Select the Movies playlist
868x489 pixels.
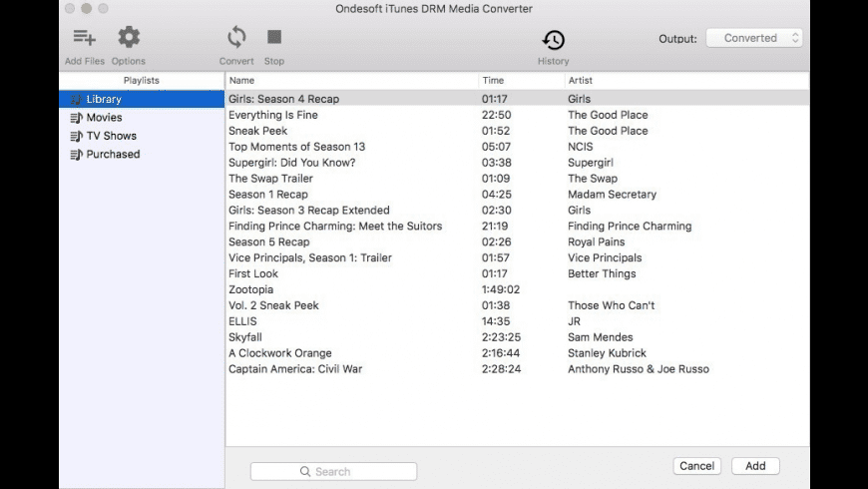[142, 118]
